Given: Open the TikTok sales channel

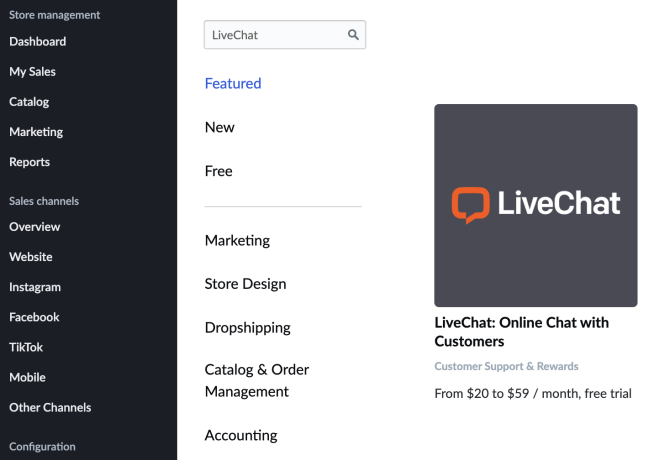Looking at the screenshot, I should tap(26, 347).
